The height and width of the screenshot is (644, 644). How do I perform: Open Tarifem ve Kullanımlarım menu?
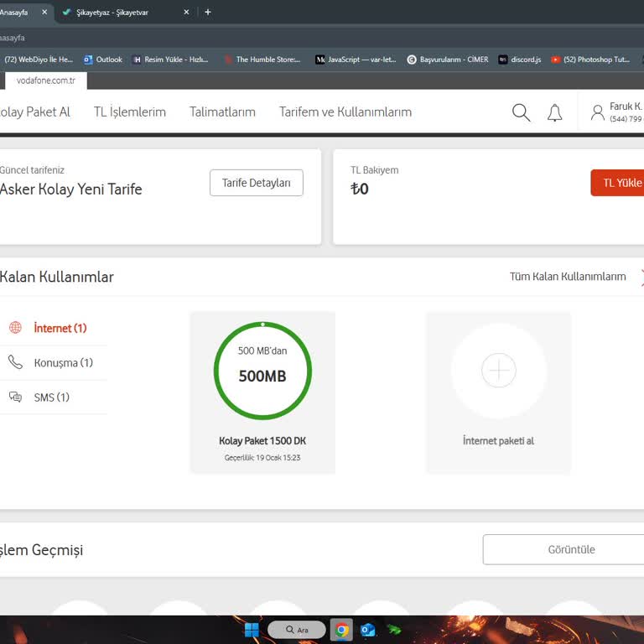tap(345, 112)
